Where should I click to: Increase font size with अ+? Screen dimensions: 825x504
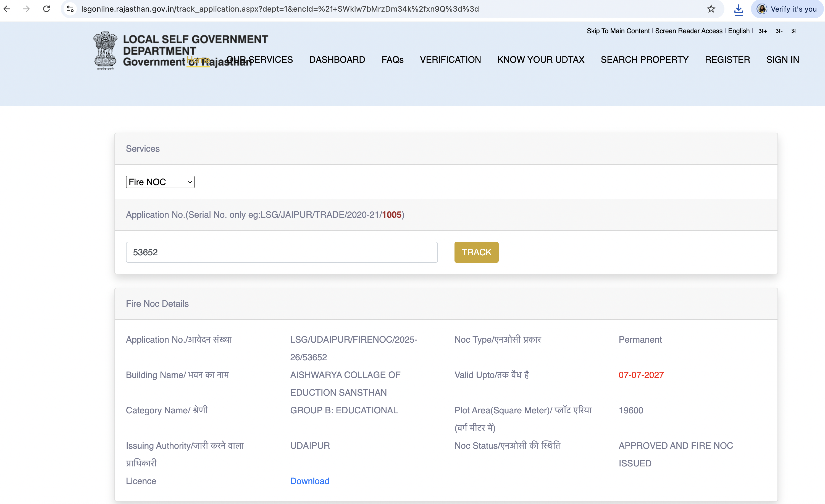[762, 31]
